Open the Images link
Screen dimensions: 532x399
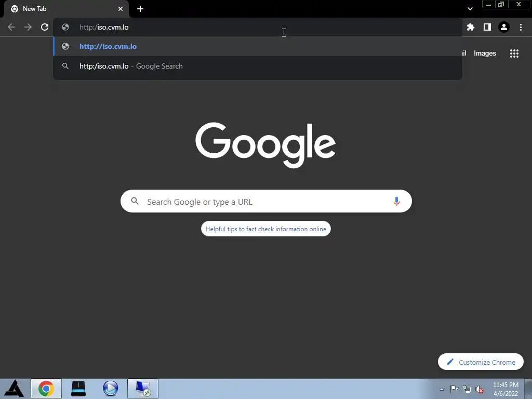click(x=485, y=54)
